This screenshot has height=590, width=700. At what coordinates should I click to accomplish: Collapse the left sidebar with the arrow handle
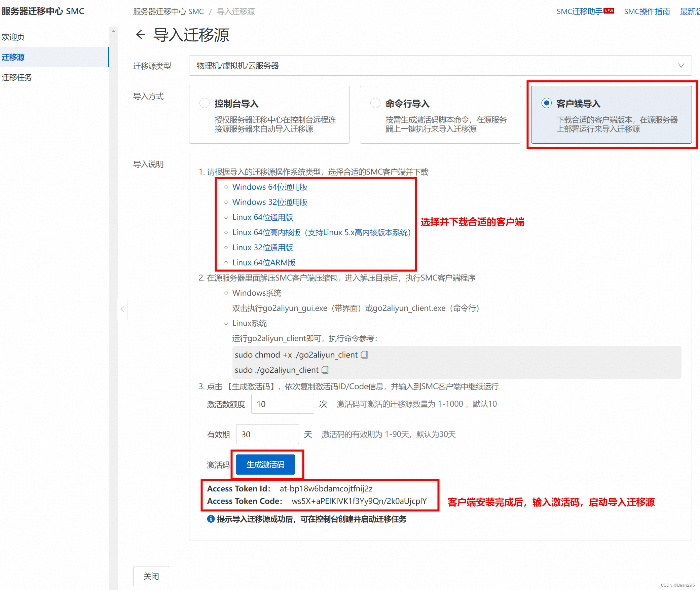point(122,309)
